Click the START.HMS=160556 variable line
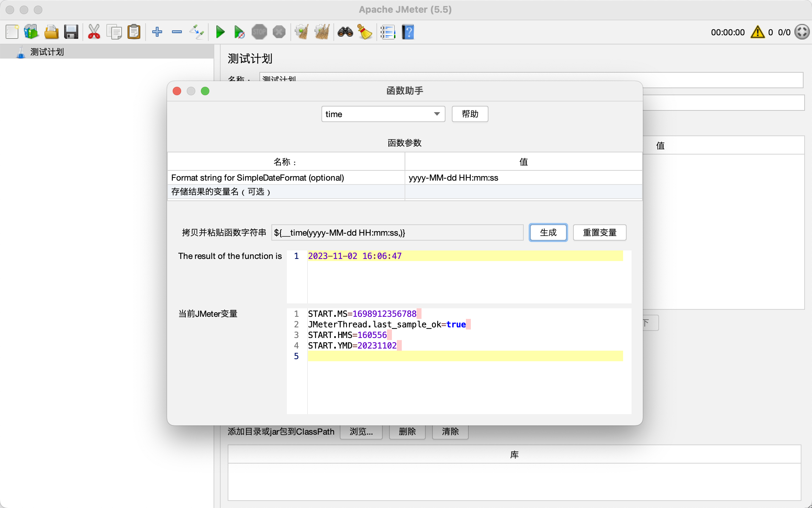 click(347, 335)
